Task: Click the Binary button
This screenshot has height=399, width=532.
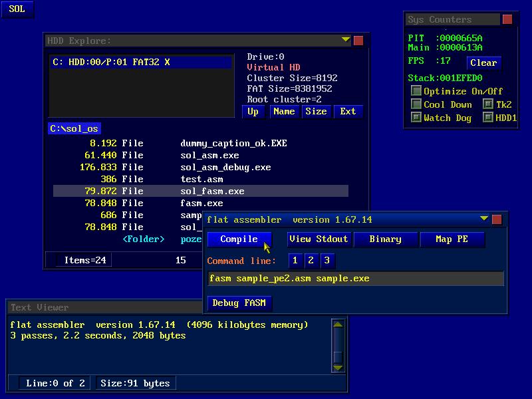Action: [386, 239]
